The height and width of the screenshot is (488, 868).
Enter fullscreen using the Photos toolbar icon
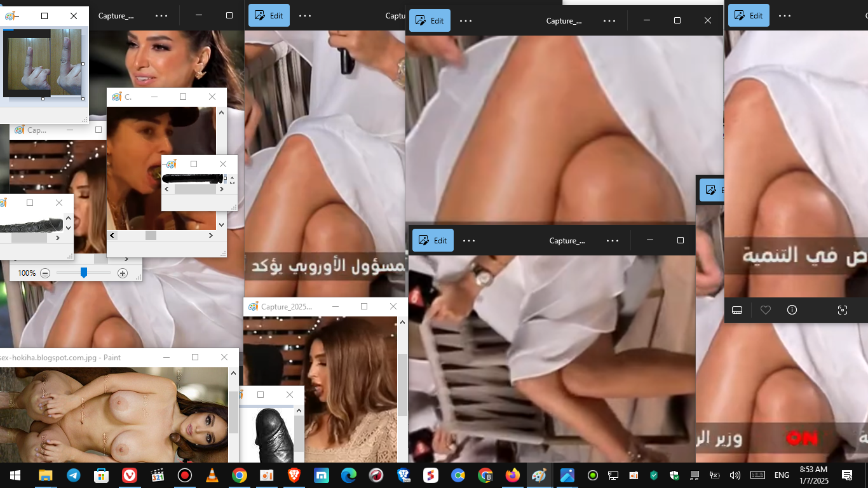click(x=843, y=310)
